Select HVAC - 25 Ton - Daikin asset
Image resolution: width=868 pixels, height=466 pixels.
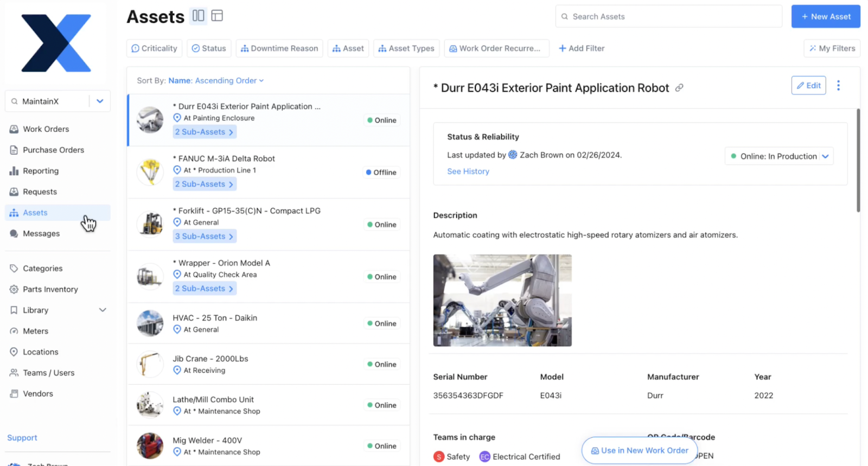[x=269, y=323]
